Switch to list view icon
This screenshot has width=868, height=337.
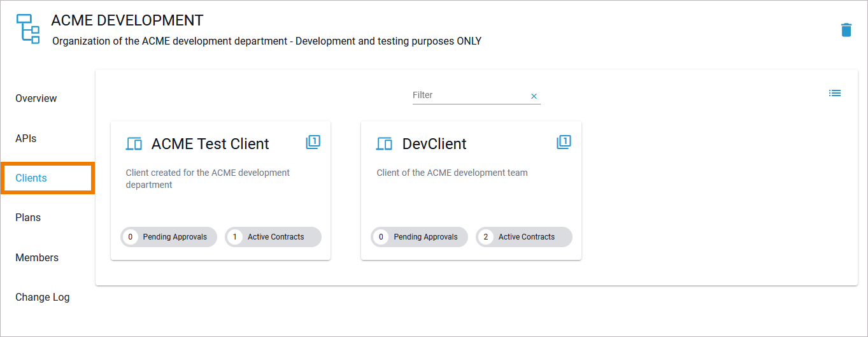coord(835,93)
